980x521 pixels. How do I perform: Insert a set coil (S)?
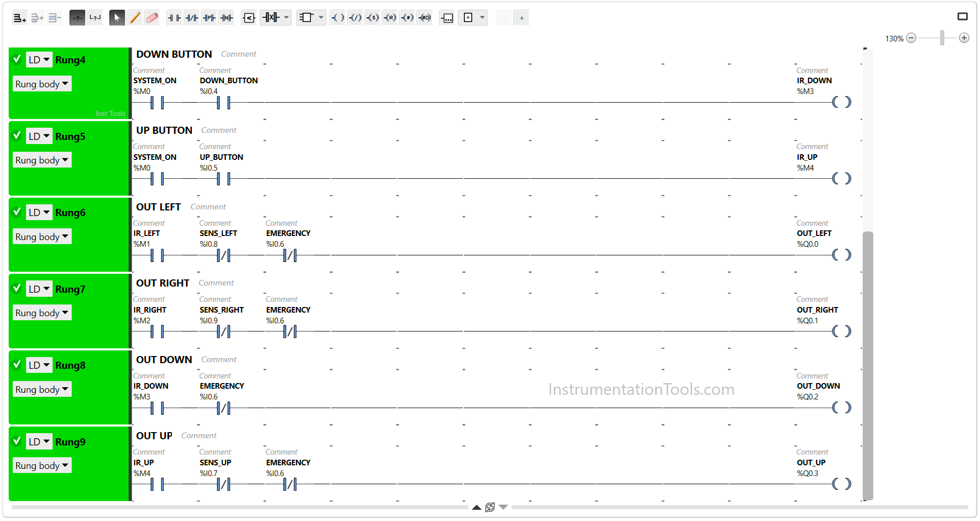[x=373, y=18]
